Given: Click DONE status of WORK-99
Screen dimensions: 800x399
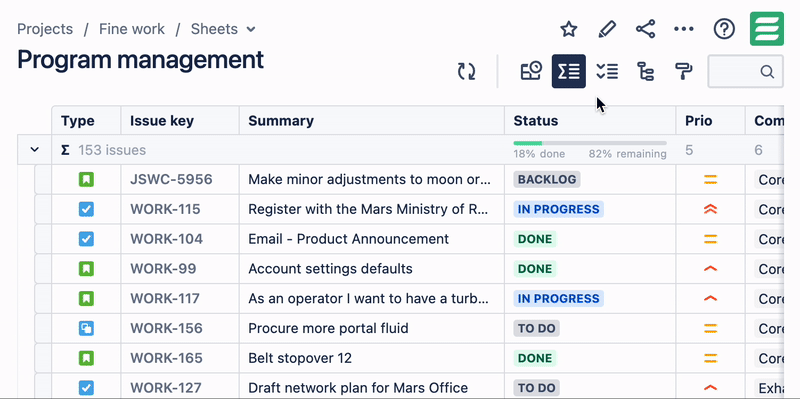Looking at the screenshot, I should 535,269.
